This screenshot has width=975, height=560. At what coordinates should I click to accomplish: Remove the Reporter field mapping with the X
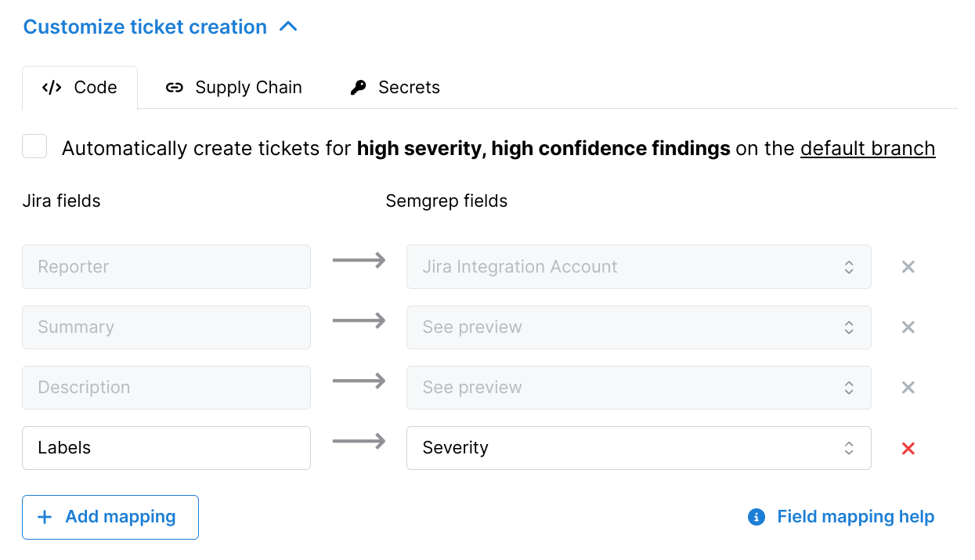click(908, 266)
